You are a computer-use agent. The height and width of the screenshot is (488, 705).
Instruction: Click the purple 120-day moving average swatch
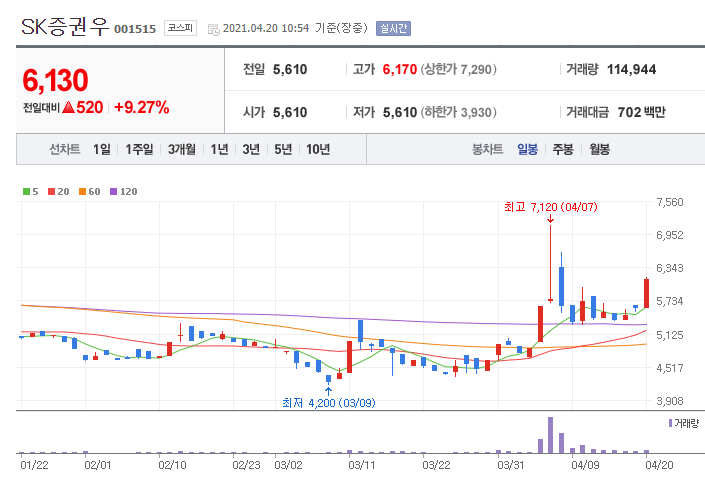click(113, 192)
